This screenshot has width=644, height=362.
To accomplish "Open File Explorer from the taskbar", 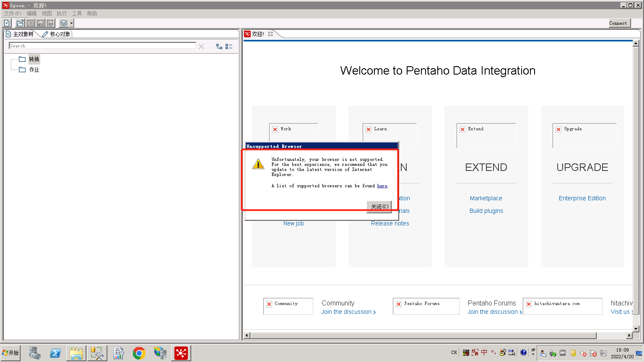I will click(76, 353).
